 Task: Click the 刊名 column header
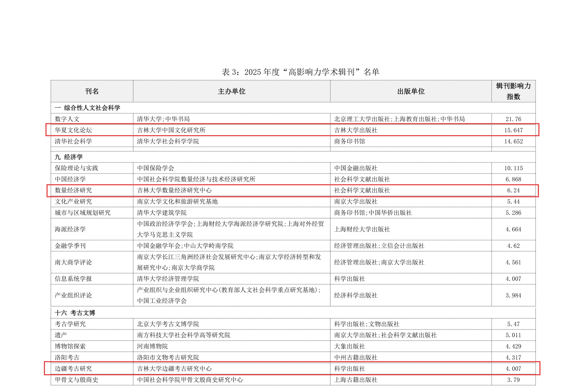(92, 91)
